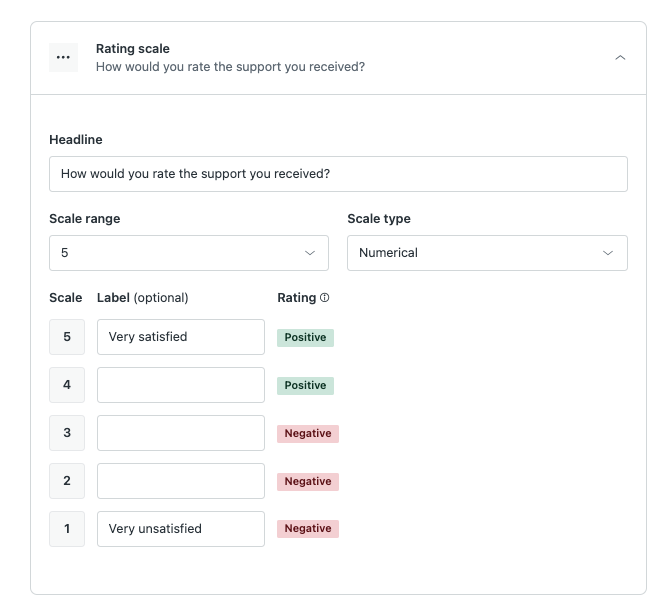This screenshot has height=612, width=660.
Task: Open the Scale range dropdown
Action: click(189, 253)
